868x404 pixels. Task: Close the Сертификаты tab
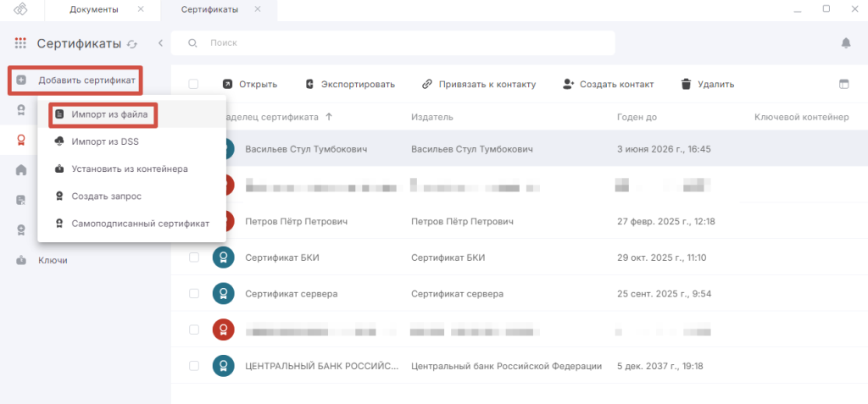tap(258, 9)
